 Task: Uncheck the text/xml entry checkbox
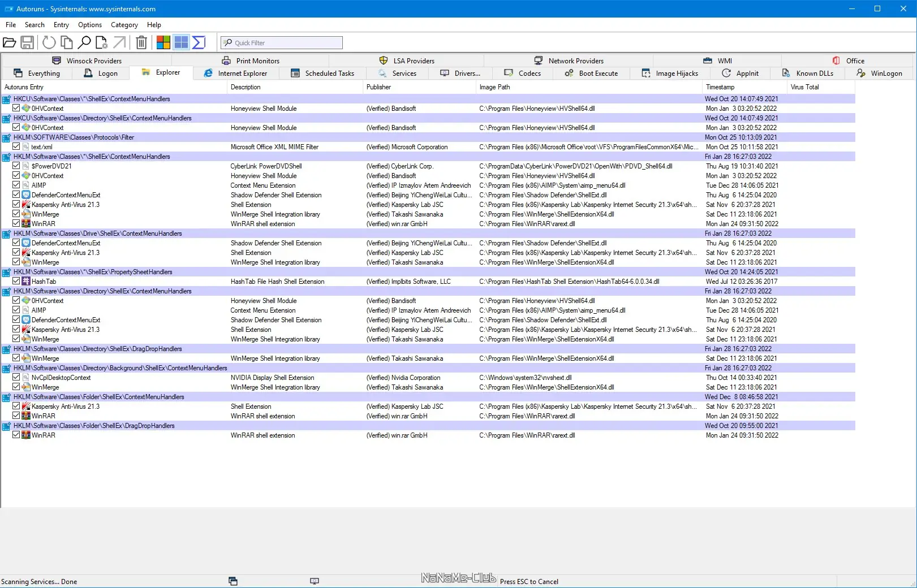16,147
